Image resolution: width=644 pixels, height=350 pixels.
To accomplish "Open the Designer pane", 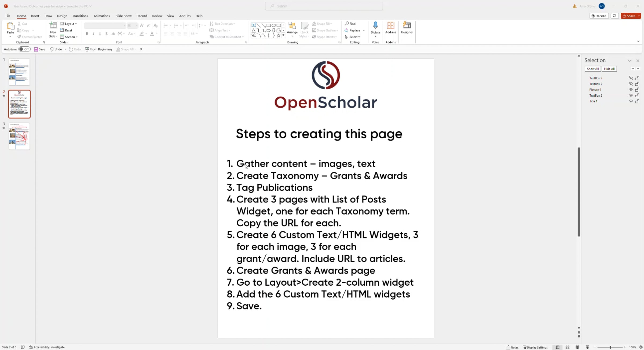I will tap(407, 28).
